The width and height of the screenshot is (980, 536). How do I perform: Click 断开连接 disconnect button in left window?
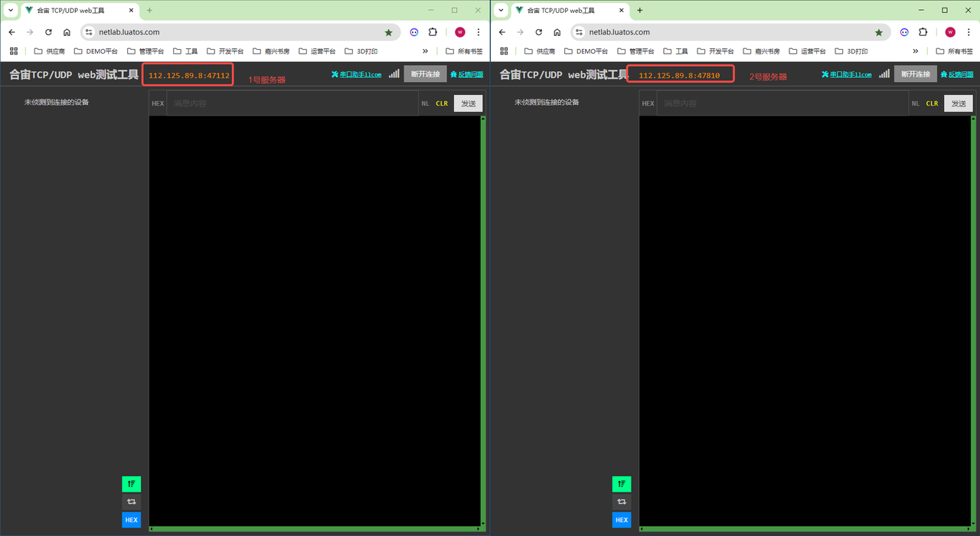(x=425, y=74)
